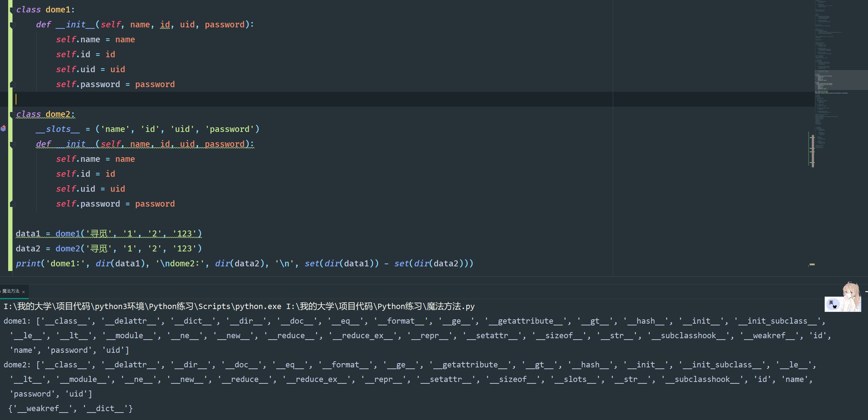Hide the run panel using minimize dash

click(x=867, y=292)
